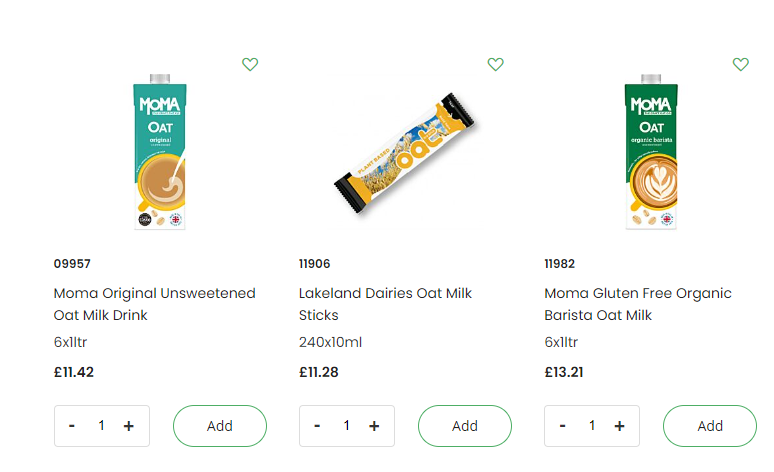Click the green Moma Barista carton image
774x472 pixels.
pos(651,152)
